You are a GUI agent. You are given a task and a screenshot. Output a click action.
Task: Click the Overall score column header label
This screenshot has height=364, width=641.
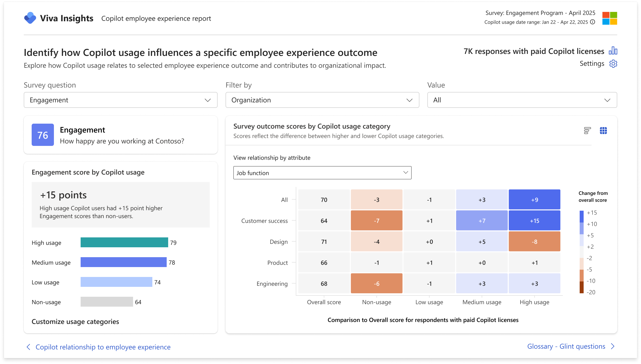pos(324,302)
